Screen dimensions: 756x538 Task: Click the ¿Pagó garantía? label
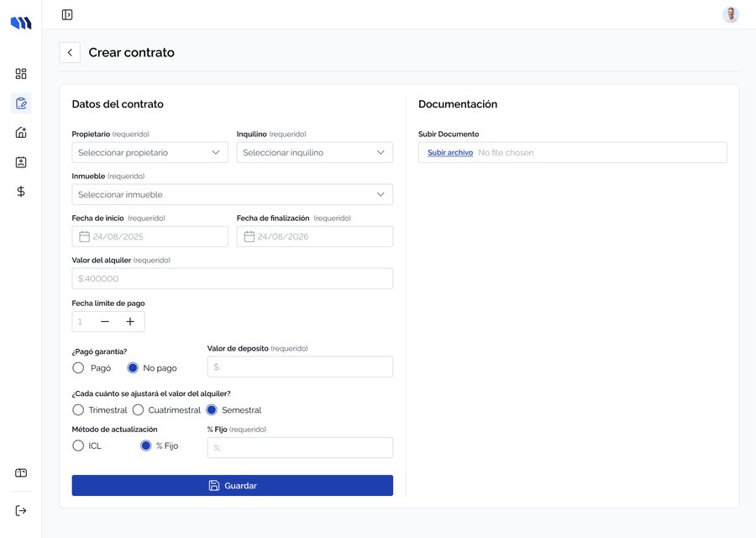pos(99,351)
